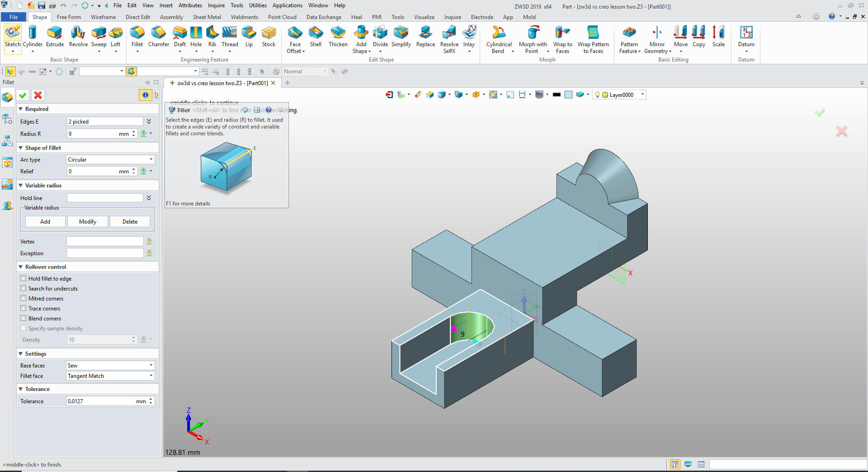Expand the Edges E list chevron

(149, 121)
